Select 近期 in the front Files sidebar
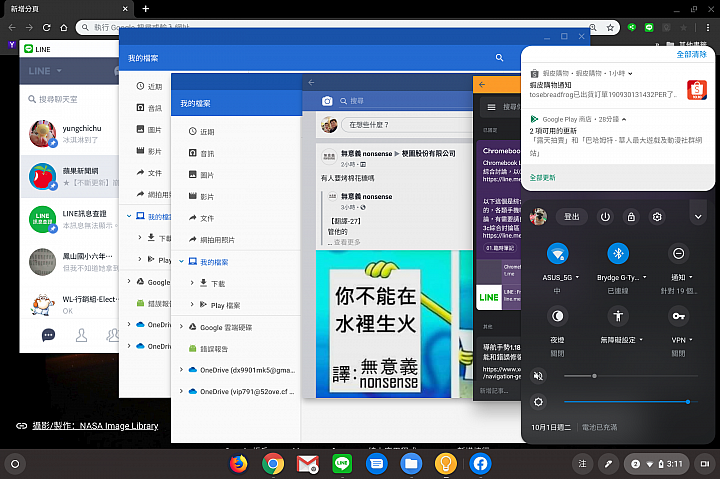This screenshot has width=720, height=479. (x=206, y=132)
